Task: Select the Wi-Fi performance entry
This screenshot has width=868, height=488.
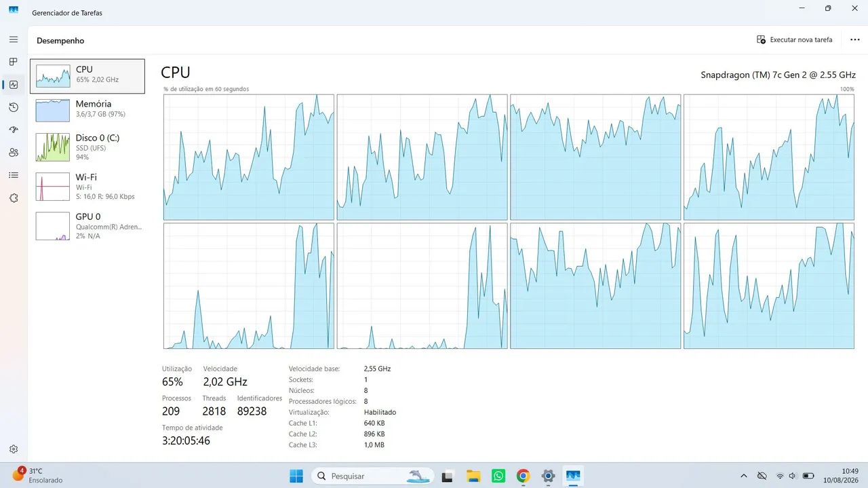Action: click(87, 187)
